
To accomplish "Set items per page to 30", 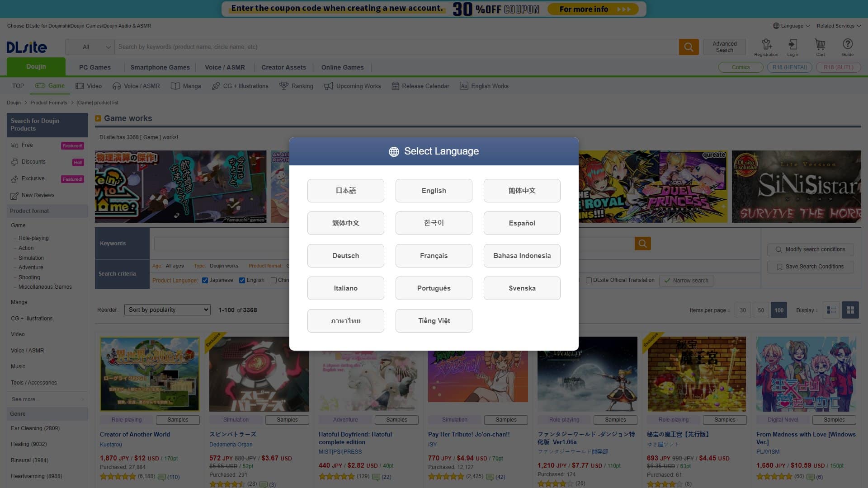I will [x=743, y=310].
